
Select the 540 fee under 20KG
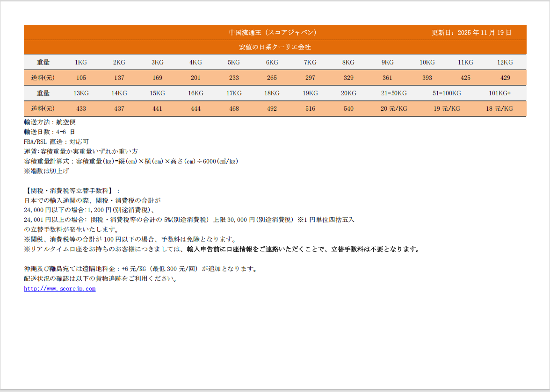click(348, 108)
